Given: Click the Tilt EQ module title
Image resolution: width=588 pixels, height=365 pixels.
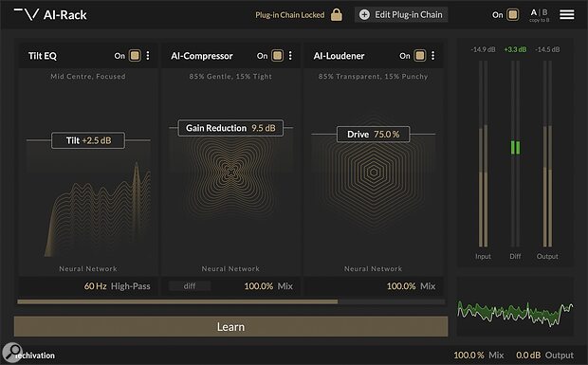Looking at the screenshot, I should coord(43,56).
